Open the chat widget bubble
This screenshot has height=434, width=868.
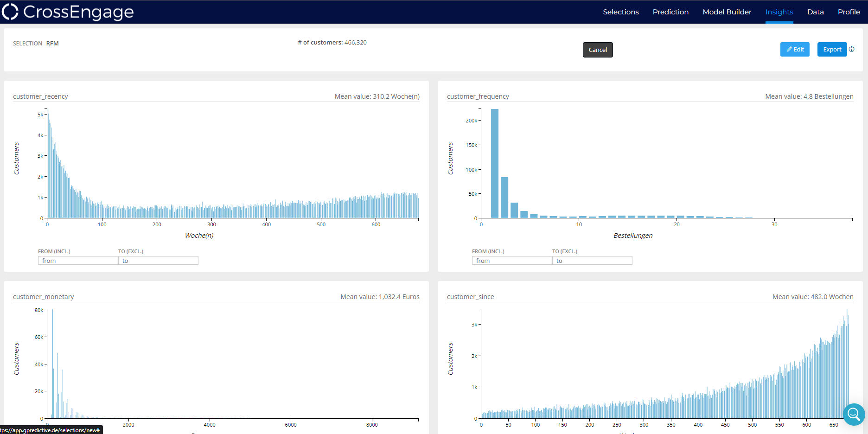tap(854, 414)
